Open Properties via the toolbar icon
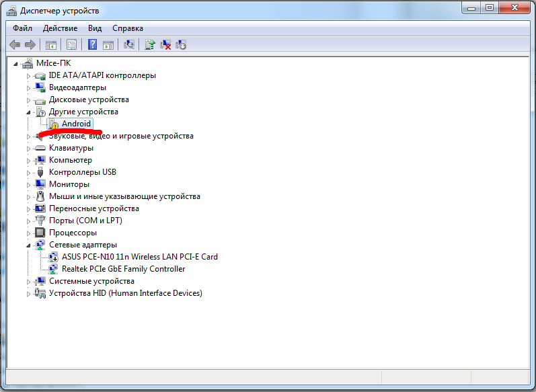Screen dimensions: 536x392 click(71, 44)
